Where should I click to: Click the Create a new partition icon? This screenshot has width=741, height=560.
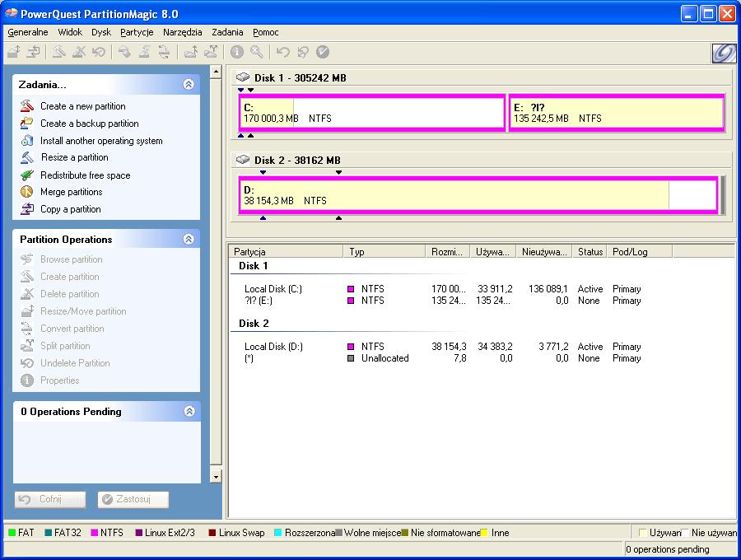27,106
